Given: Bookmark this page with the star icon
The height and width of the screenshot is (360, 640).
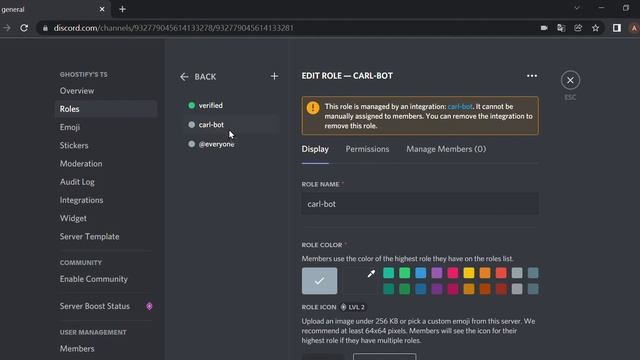Looking at the screenshot, I should 596,28.
